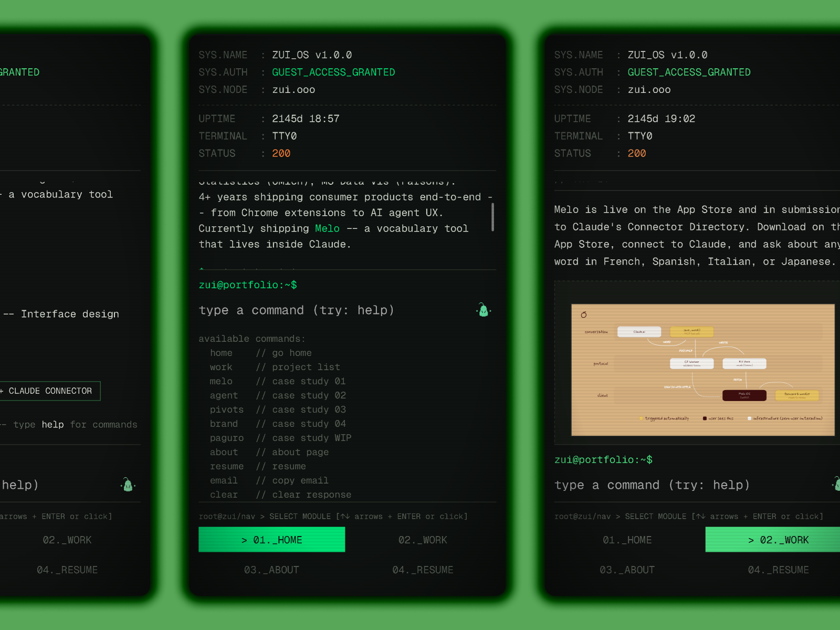Viewport: 840px width, 630px height.
Task: Open 03._ABOUT in the right panel nav
Action: (627, 570)
